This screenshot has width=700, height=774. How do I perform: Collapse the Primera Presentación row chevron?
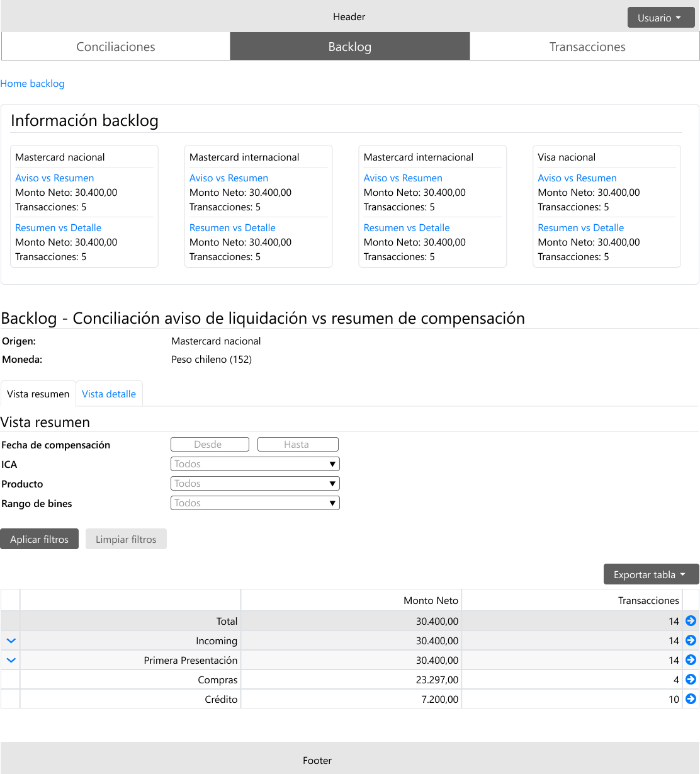click(x=11, y=661)
